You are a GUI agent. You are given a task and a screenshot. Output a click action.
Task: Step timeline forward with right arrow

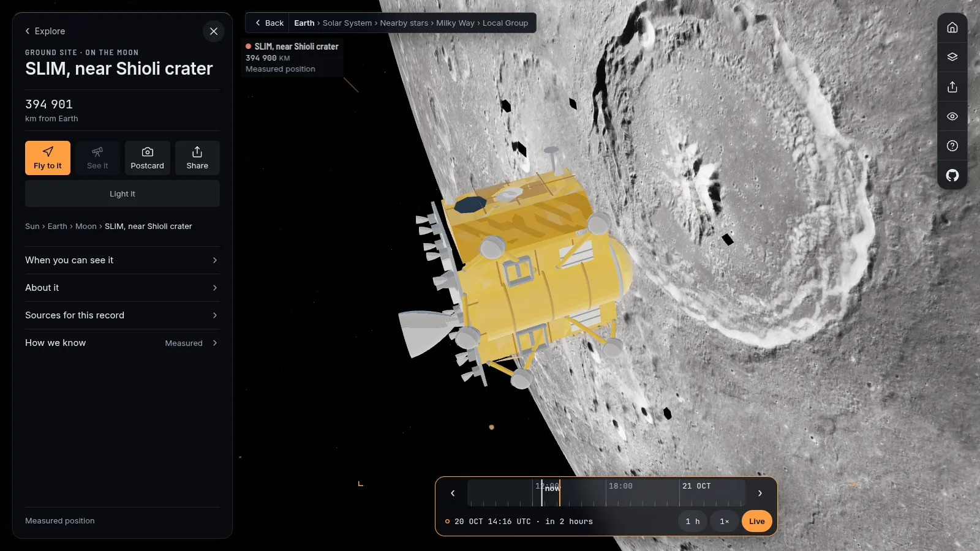pos(760,493)
